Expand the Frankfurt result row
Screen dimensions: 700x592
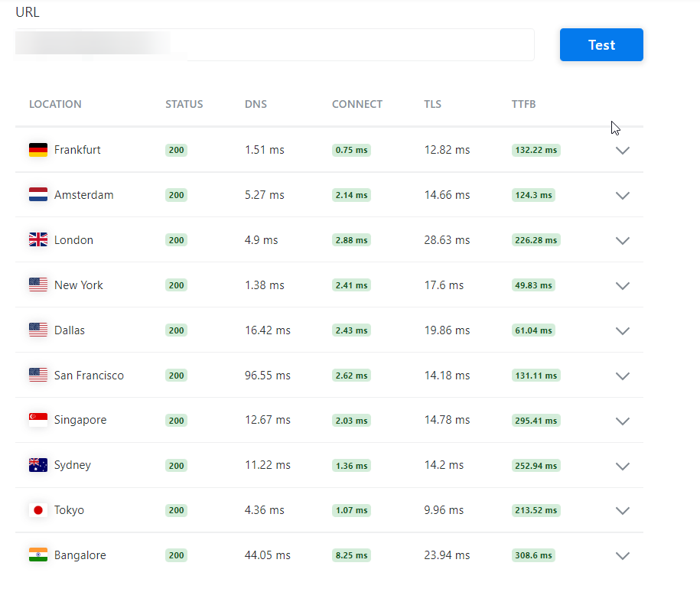tap(622, 151)
